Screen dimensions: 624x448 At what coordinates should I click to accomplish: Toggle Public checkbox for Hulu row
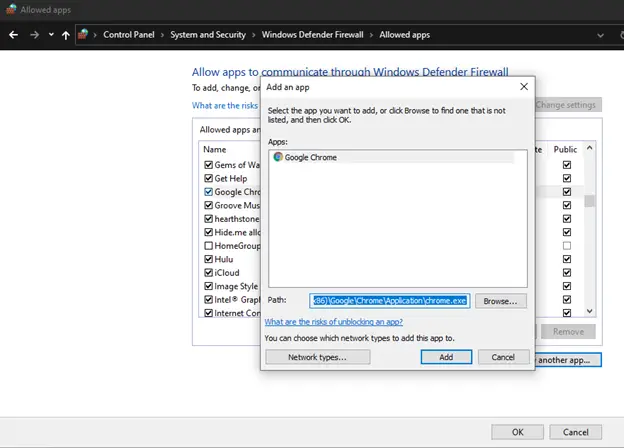[567, 259]
